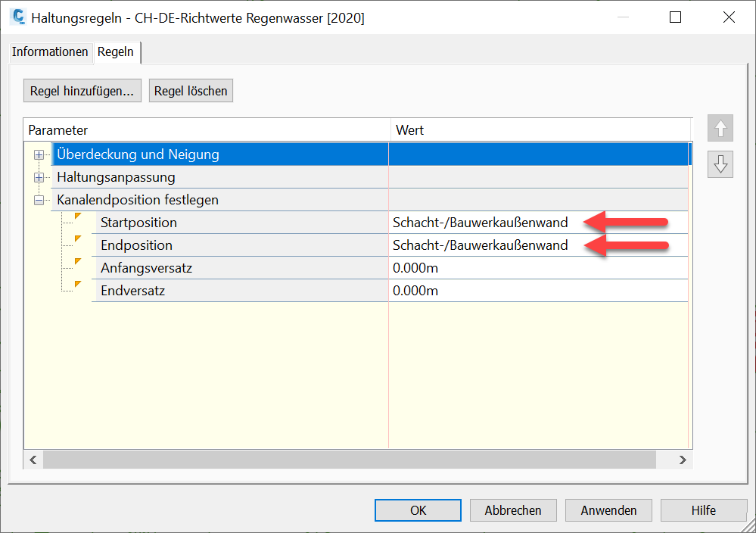Click the Startposition parameter marker icon
Viewport: 756px width, 533px height.
[x=78, y=217]
